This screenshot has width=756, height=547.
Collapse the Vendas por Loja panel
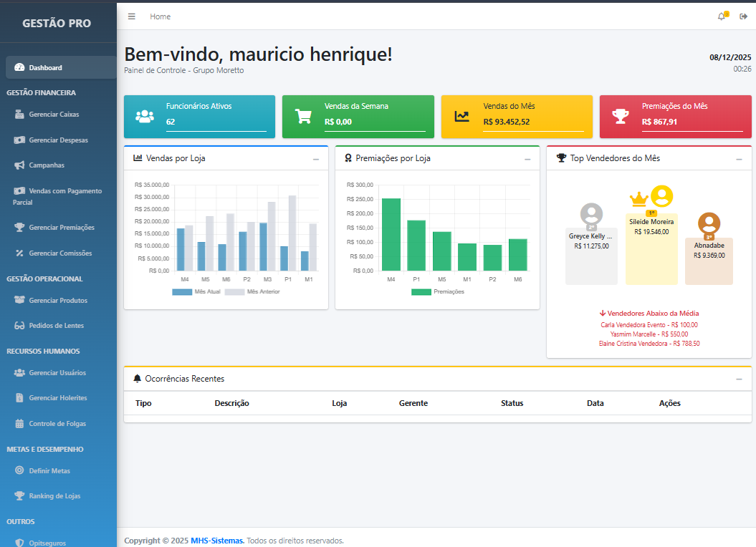point(316,159)
